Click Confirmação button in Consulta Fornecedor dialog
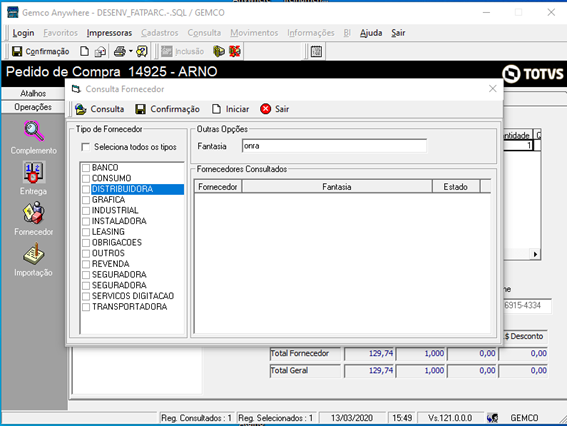 [167, 109]
